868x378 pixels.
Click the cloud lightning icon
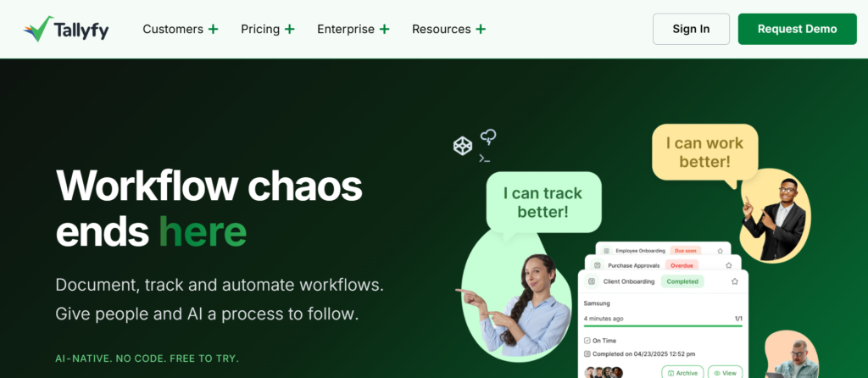point(487,136)
